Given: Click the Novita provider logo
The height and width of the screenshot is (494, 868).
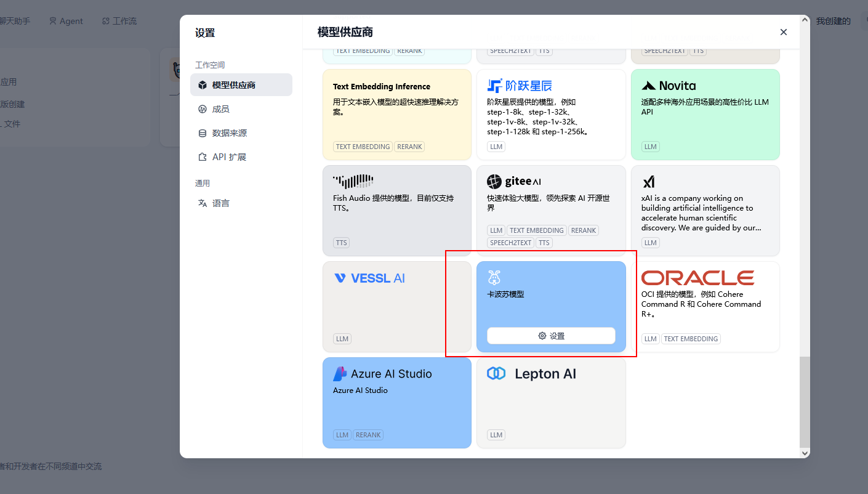Looking at the screenshot, I should click(669, 86).
